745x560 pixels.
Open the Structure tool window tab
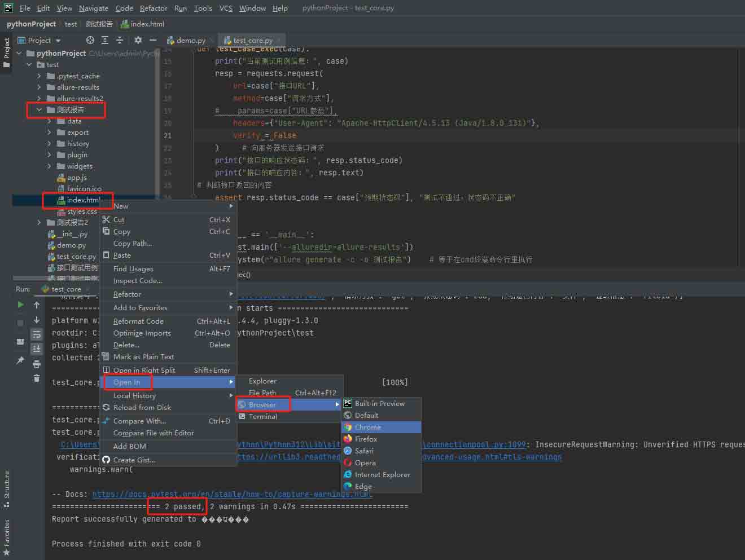point(7,488)
